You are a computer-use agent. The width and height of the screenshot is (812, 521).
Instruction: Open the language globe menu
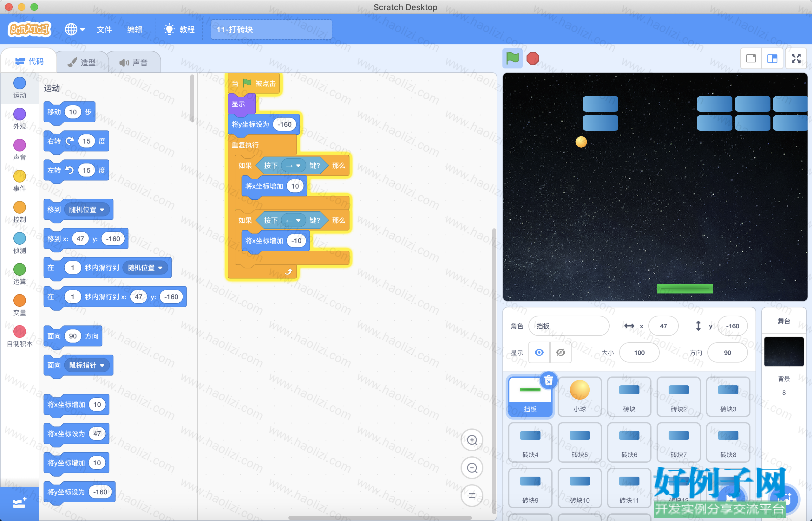tap(75, 29)
